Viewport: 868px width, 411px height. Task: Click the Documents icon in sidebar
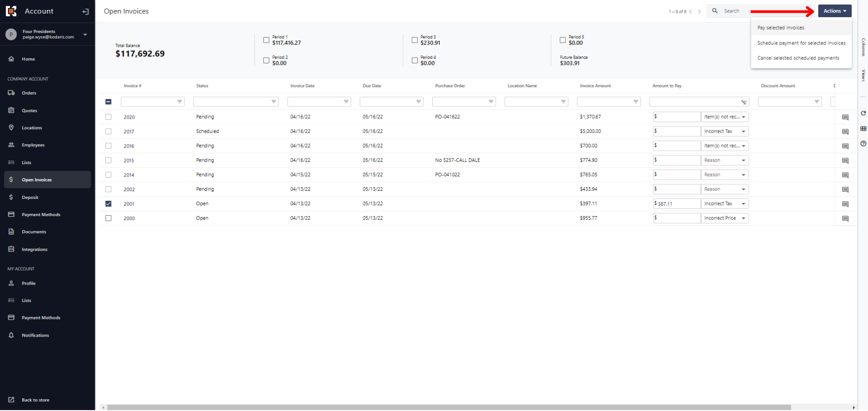pos(11,232)
